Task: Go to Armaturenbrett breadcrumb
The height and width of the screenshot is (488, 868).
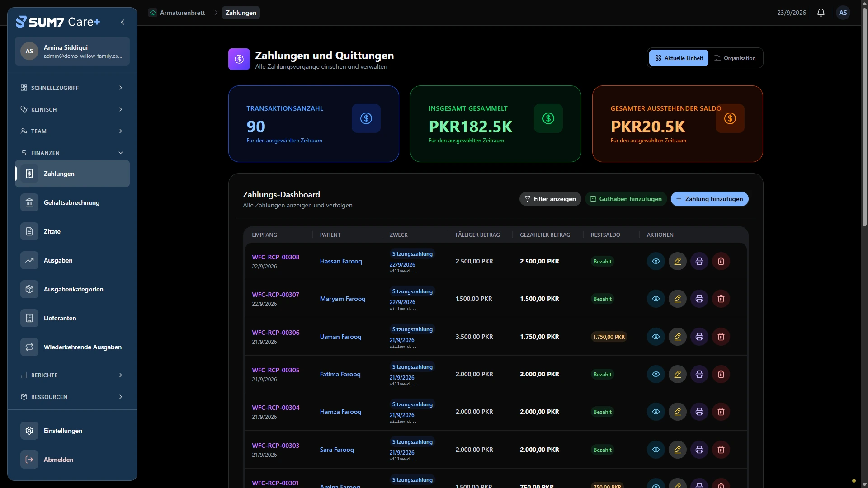Action: [x=177, y=13]
